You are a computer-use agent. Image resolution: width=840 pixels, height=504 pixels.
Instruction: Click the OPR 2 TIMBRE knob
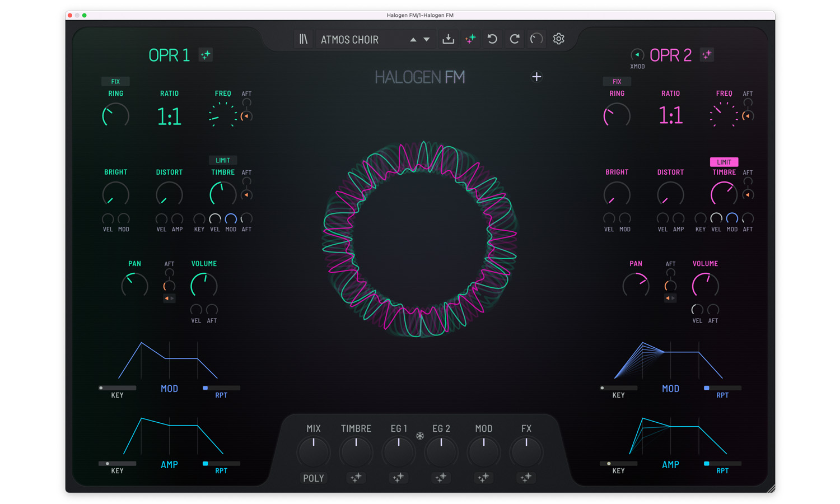click(x=724, y=194)
